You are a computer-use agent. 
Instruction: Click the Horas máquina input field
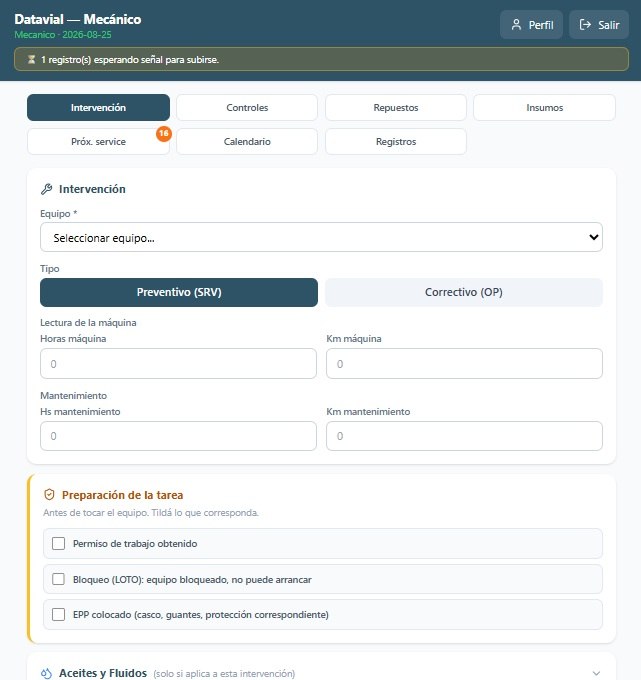click(178, 363)
